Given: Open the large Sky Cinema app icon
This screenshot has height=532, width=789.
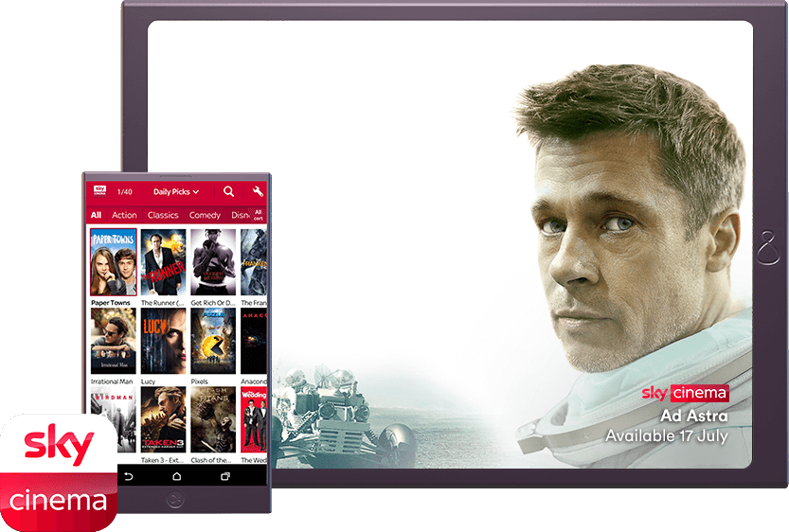Looking at the screenshot, I should coord(59,472).
